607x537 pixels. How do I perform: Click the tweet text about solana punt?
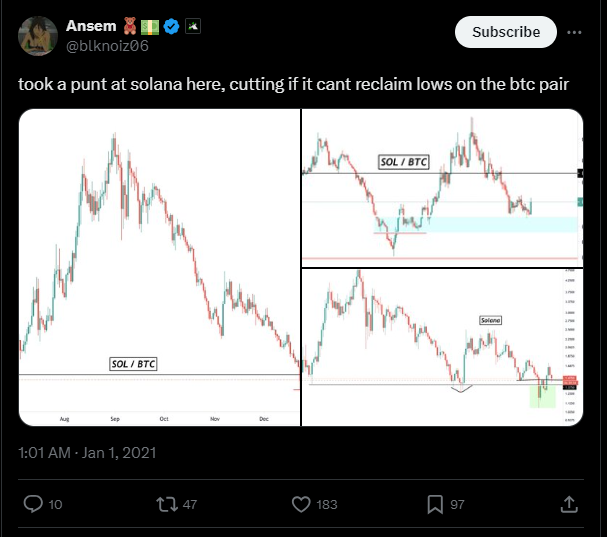point(294,84)
